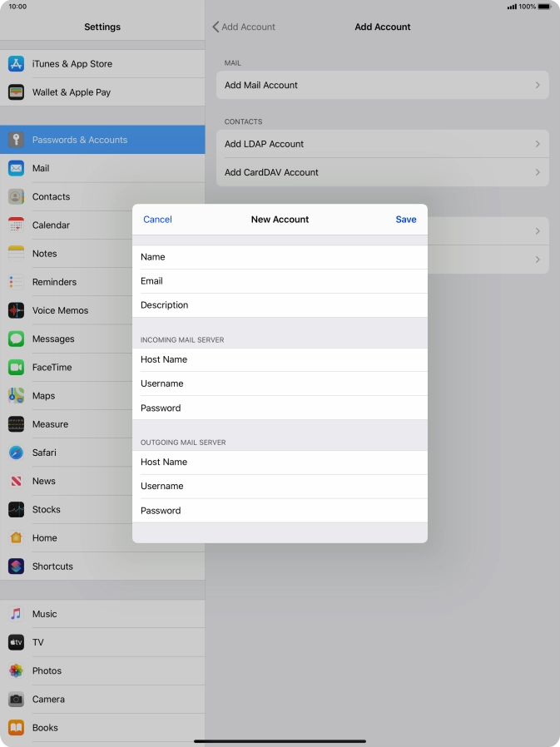The height and width of the screenshot is (747, 560).
Task: Tap the Safari compass icon
Action: (16, 453)
